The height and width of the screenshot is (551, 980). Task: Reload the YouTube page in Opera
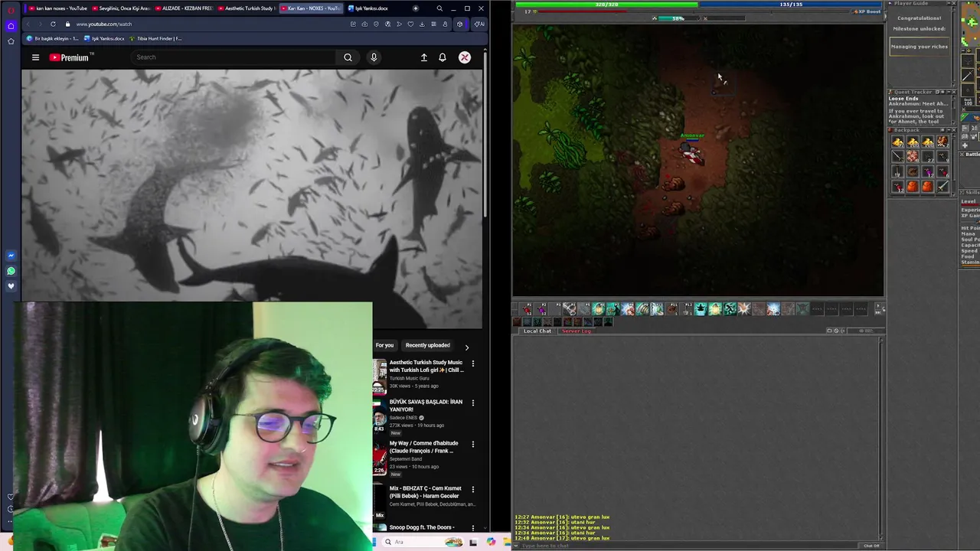pos(53,24)
